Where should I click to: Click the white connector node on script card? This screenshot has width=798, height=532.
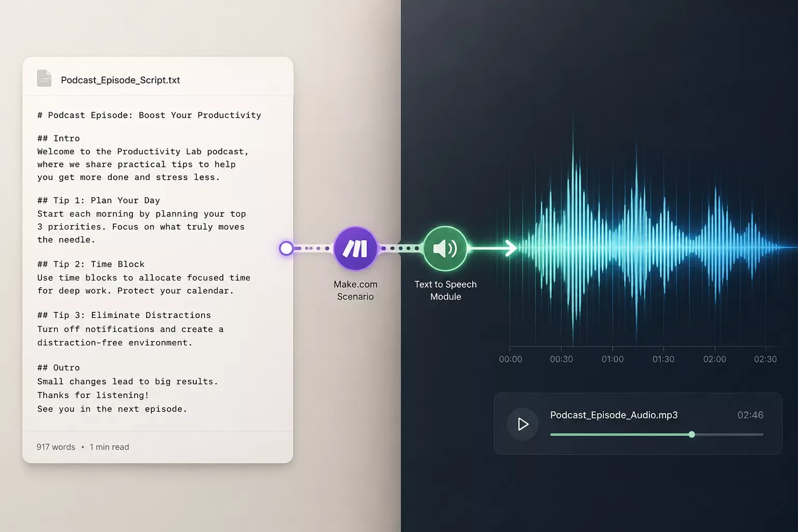286,248
